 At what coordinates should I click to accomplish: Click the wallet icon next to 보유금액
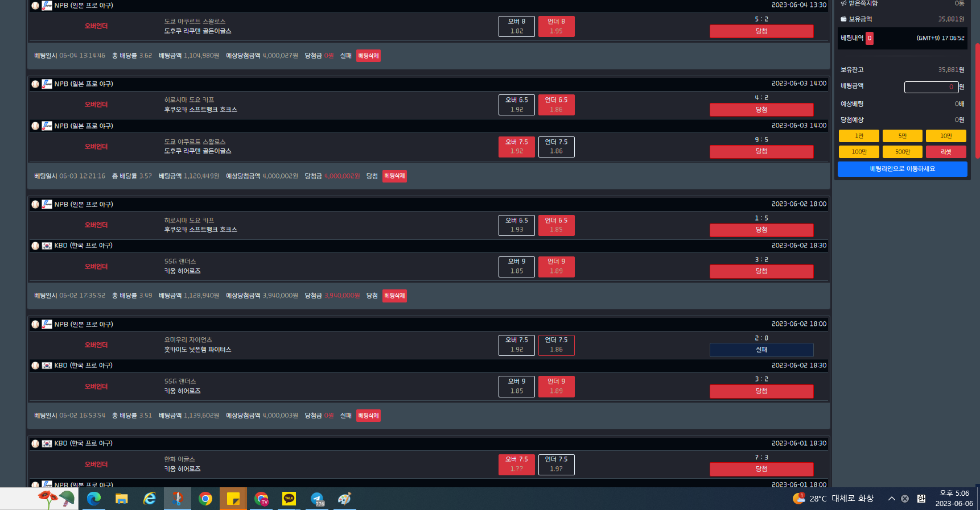[x=843, y=19]
